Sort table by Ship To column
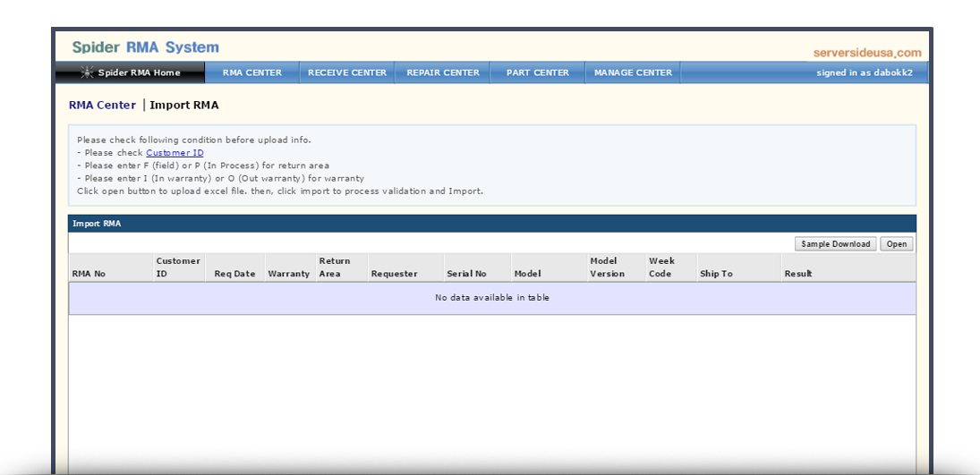The width and height of the screenshot is (980, 475). coord(738,267)
